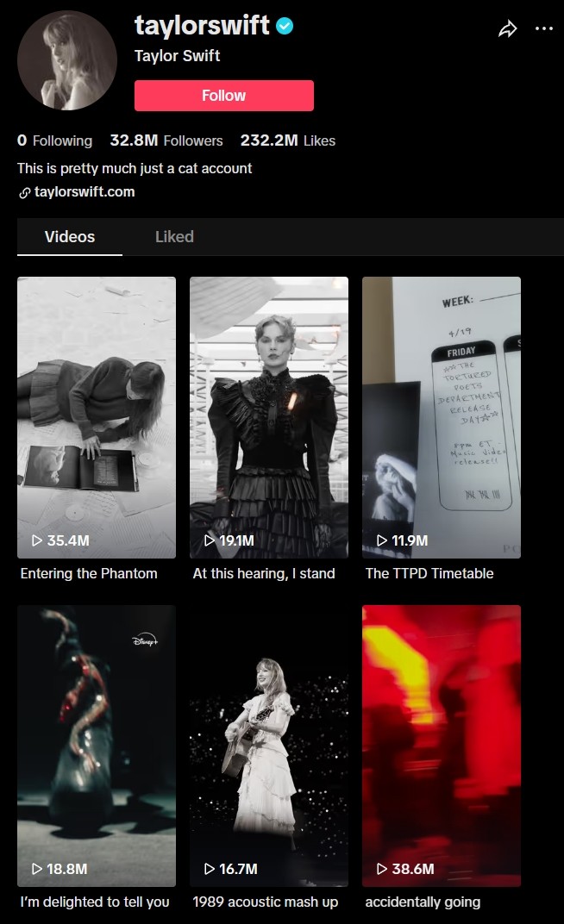Viewport: 564px width, 924px height.
Task: Click the 'I'm delighted to tell you' caption
Action: (x=95, y=902)
